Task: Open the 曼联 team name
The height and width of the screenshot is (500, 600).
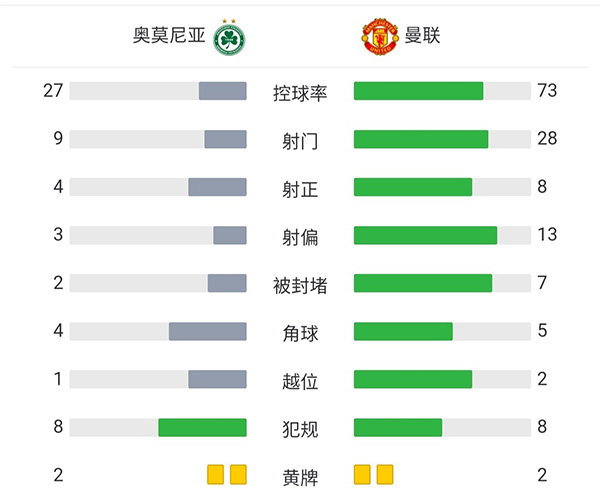Action: [423, 36]
